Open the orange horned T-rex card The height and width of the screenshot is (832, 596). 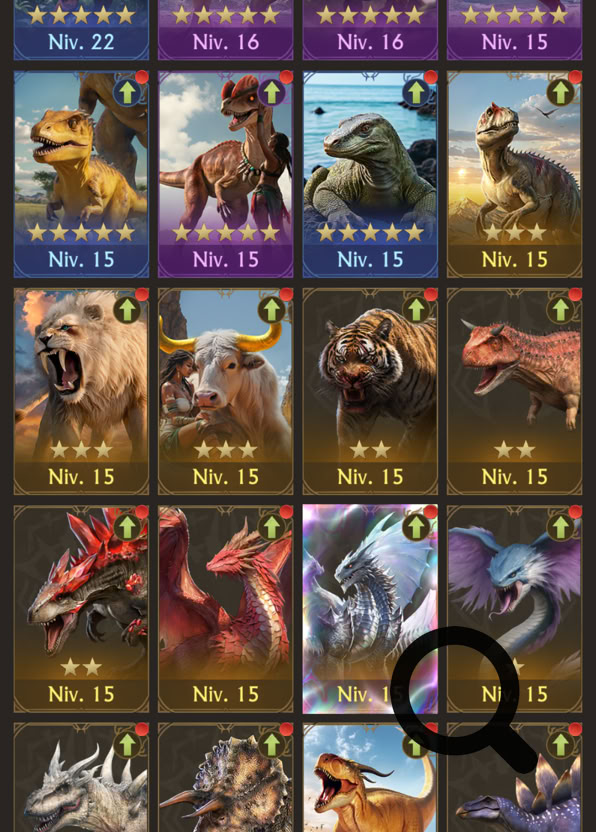pos(370,777)
